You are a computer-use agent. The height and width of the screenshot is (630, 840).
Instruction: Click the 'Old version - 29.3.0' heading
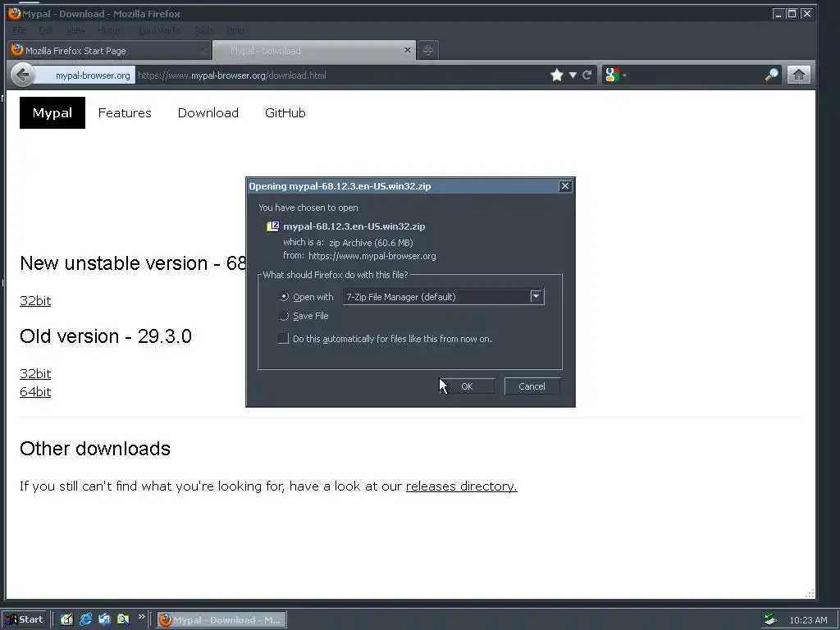[x=106, y=336]
